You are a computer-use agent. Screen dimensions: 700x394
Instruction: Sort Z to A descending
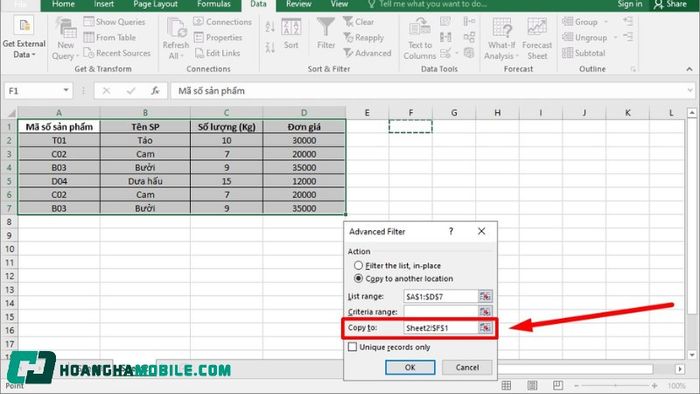pos(270,47)
